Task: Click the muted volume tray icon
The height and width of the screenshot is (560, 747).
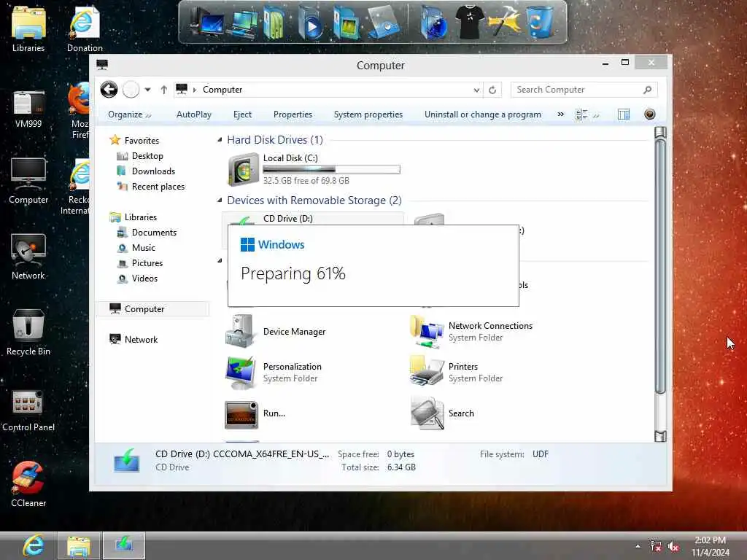Action: point(673,547)
